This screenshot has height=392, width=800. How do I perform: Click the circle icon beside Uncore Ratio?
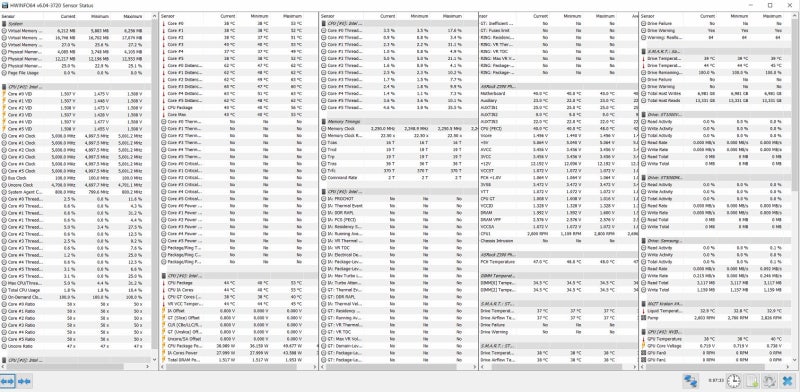(x=4, y=346)
